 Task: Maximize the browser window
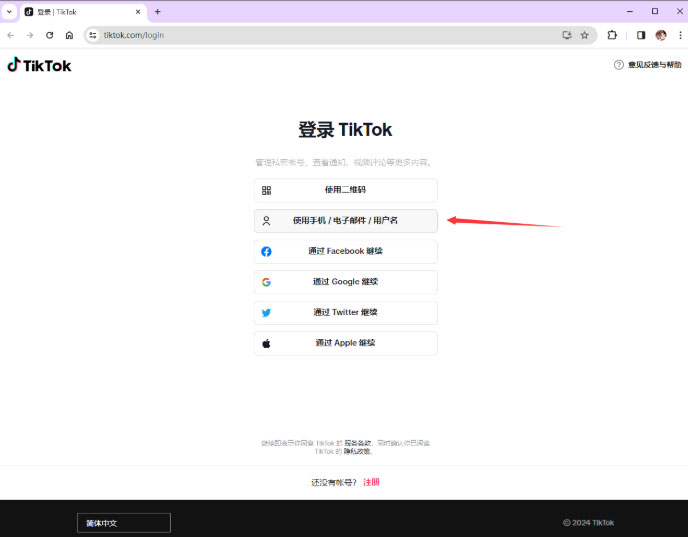(x=655, y=11)
